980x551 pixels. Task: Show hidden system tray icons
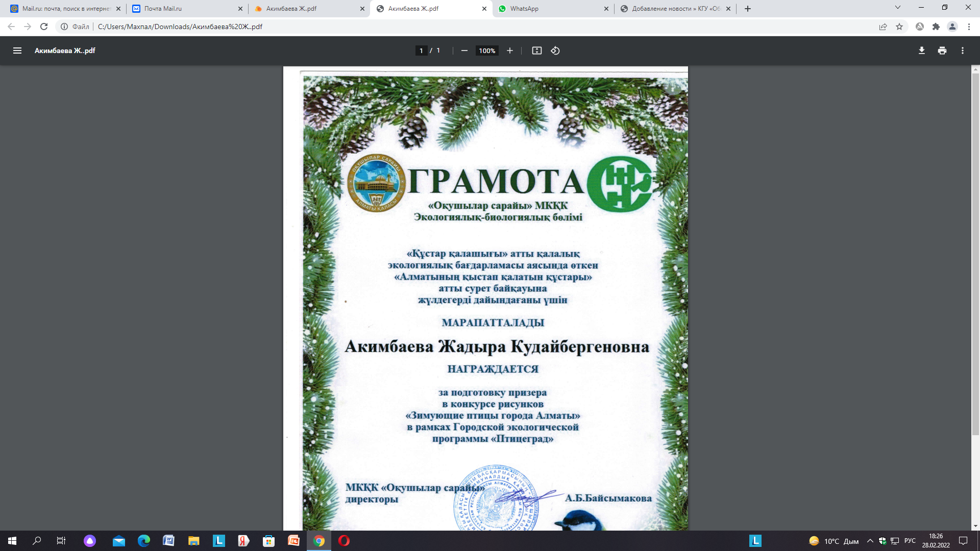click(870, 541)
